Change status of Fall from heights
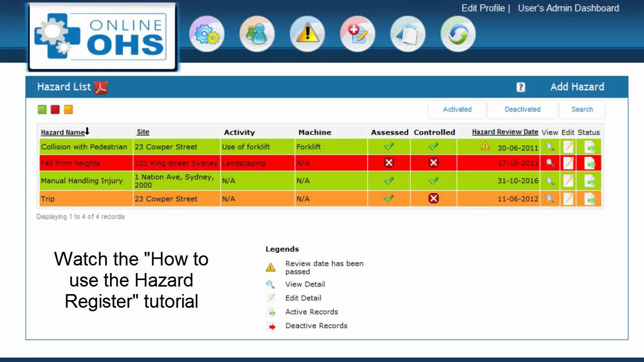644x362 pixels. pos(590,163)
